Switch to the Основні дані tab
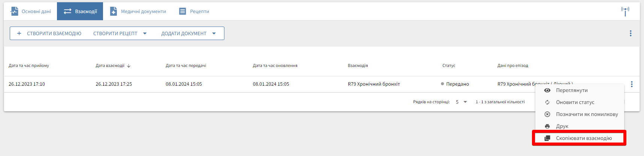This screenshot has height=156, width=644. (x=31, y=11)
